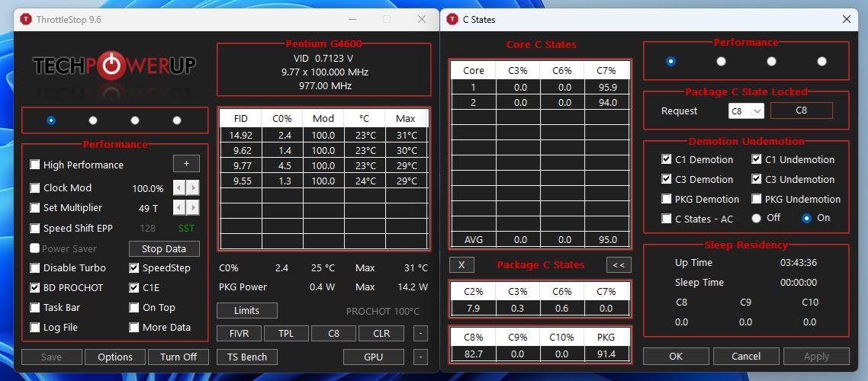Select second profile radio in ThrottleStop window

(93, 120)
